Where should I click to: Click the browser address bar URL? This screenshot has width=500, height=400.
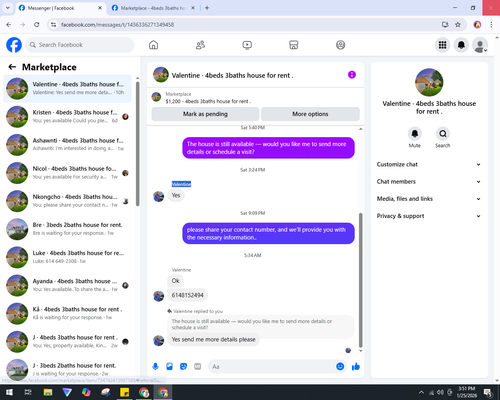[117, 25]
